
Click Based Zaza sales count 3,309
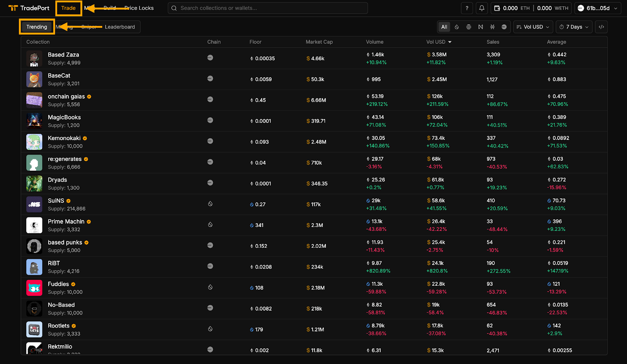click(493, 55)
